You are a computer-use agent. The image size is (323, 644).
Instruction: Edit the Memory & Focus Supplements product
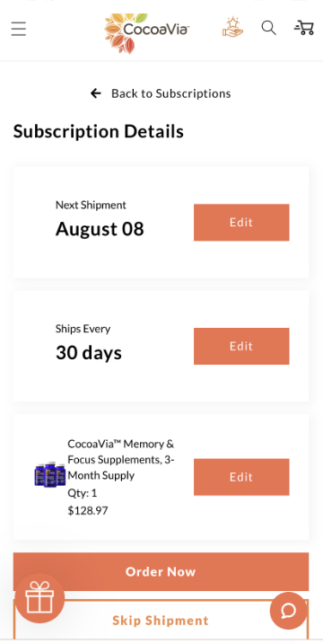(x=241, y=477)
